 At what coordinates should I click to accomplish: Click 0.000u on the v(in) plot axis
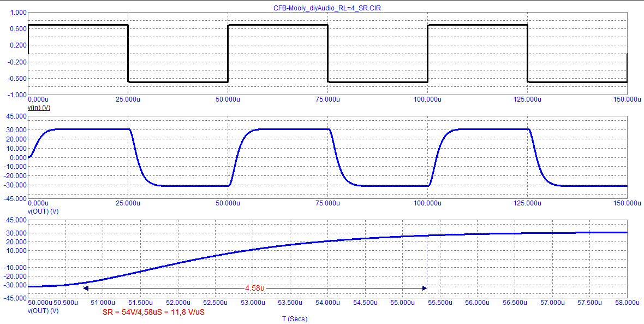point(38,99)
